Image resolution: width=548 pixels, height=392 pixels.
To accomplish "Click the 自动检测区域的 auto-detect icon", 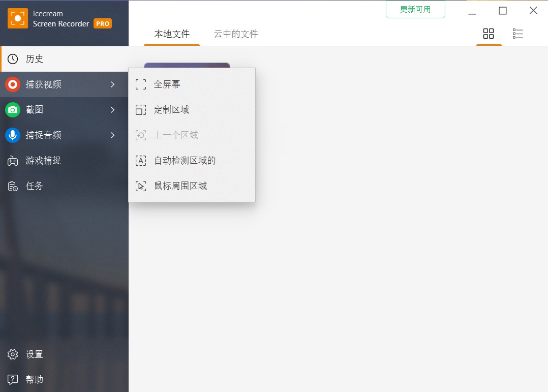I will [x=141, y=161].
